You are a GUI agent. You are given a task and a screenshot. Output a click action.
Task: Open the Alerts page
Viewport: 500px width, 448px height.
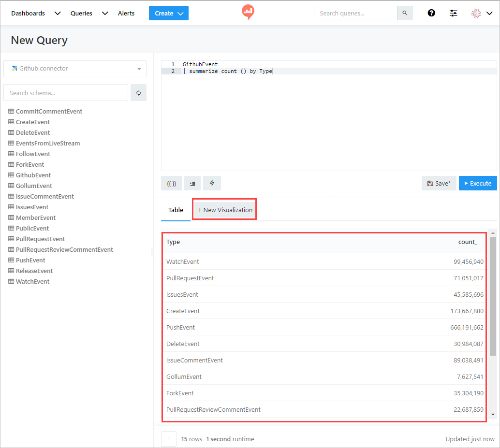click(126, 13)
